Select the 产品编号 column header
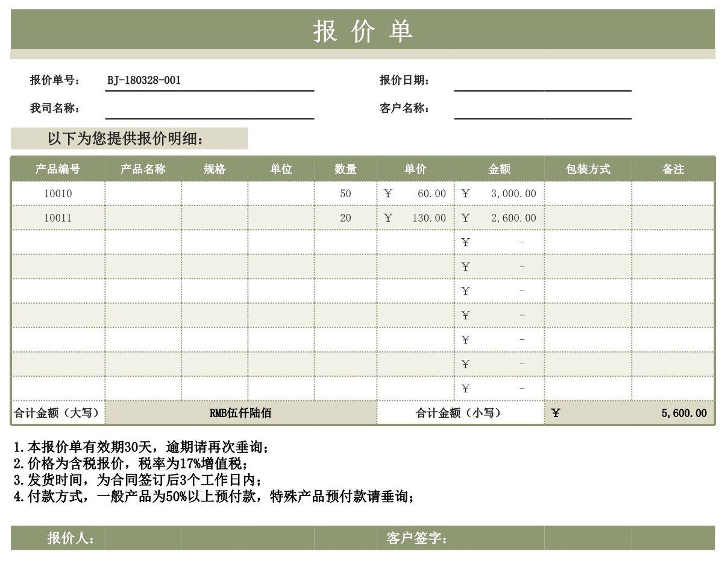 (58, 169)
